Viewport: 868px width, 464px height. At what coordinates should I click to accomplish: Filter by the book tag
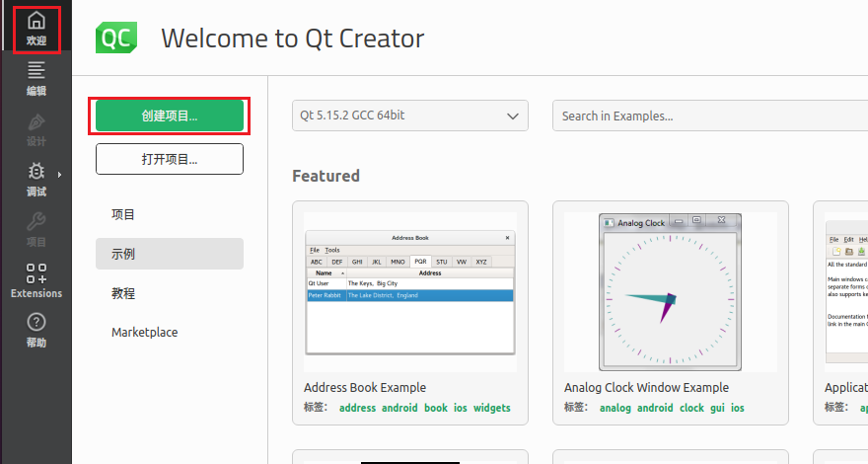click(436, 408)
